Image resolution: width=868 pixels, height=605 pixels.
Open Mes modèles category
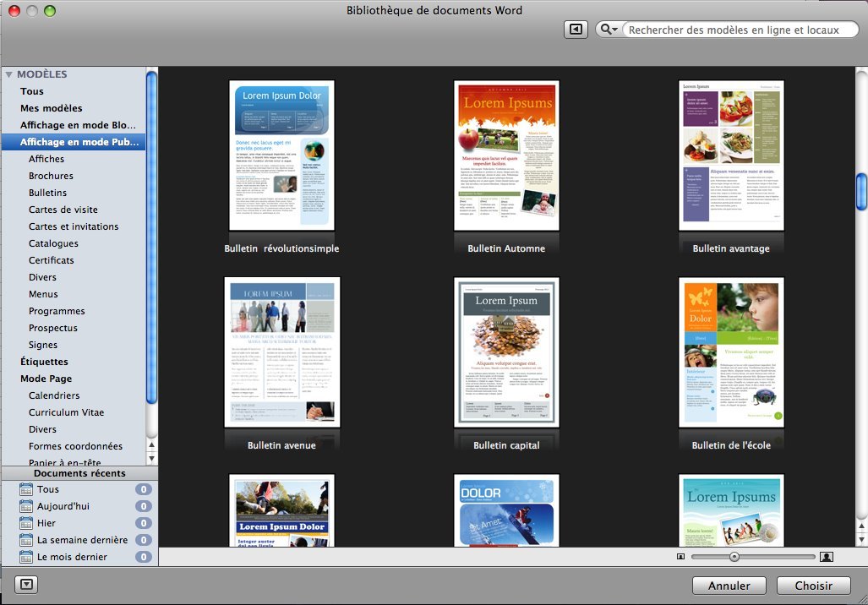[x=51, y=108]
